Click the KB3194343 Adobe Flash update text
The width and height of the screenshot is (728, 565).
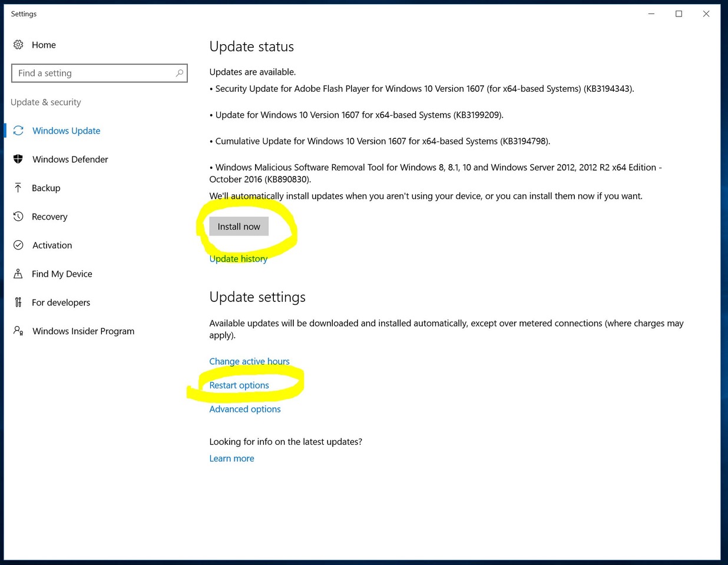pos(422,88)
